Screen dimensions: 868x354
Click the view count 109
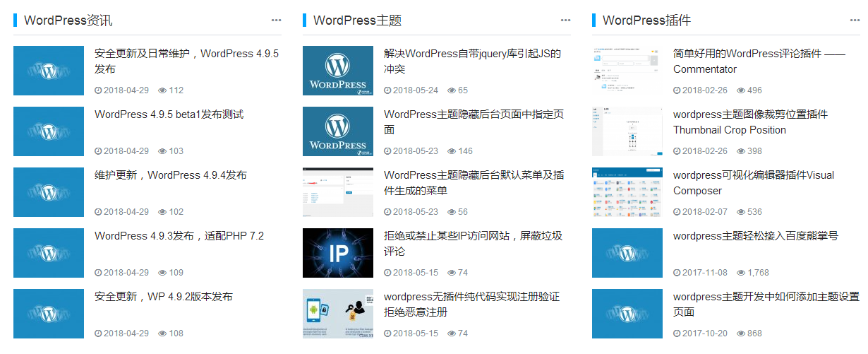tap(176, 273)
